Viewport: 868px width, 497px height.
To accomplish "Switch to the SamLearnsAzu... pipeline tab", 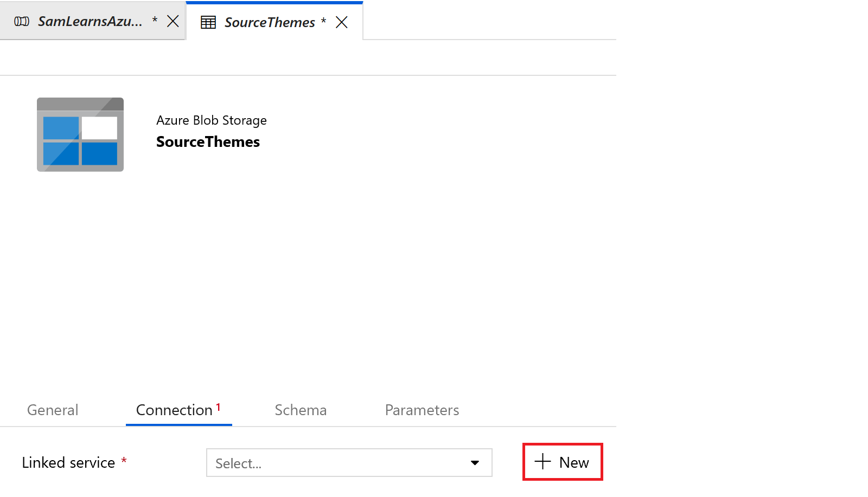I will pyautogui.click(x=90, y=22).
